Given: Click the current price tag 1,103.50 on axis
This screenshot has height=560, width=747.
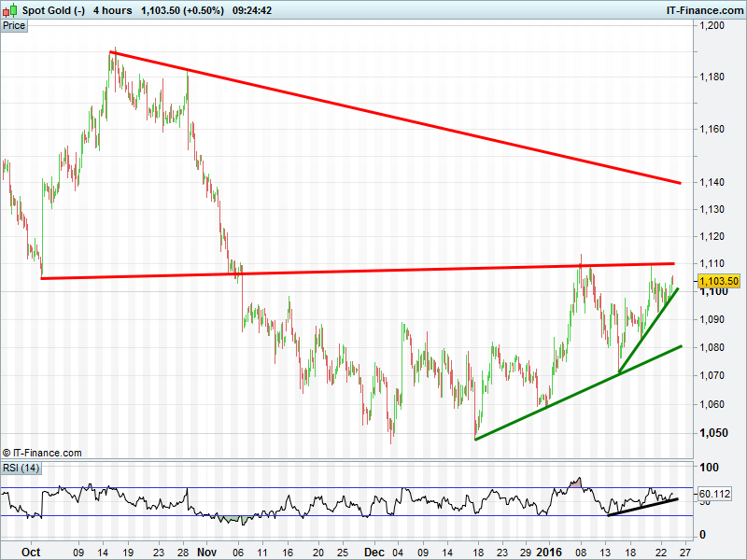Looking at the screenshot, I should pos(719,281).
